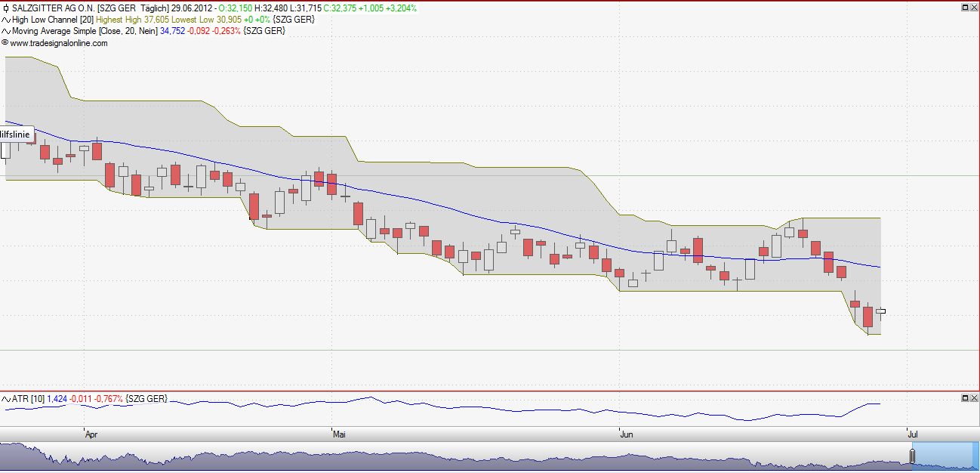Click the wave icon beside High Low Channel
The image size is (980, 473).
6,20
